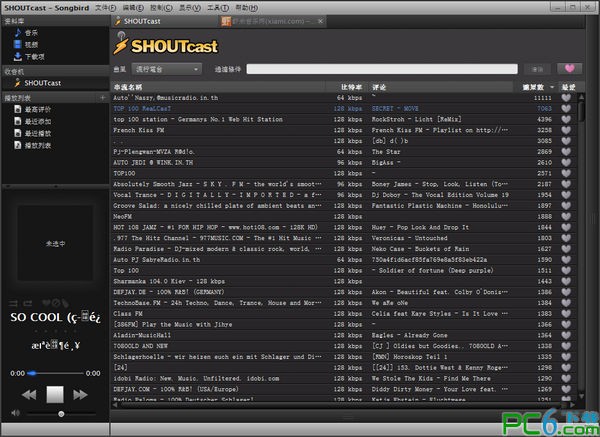The width and height of the screenshot is (600, 437).
Task: Favorite the TOP 100 ReaLCasT station
Action: click(x=566, y=109)
